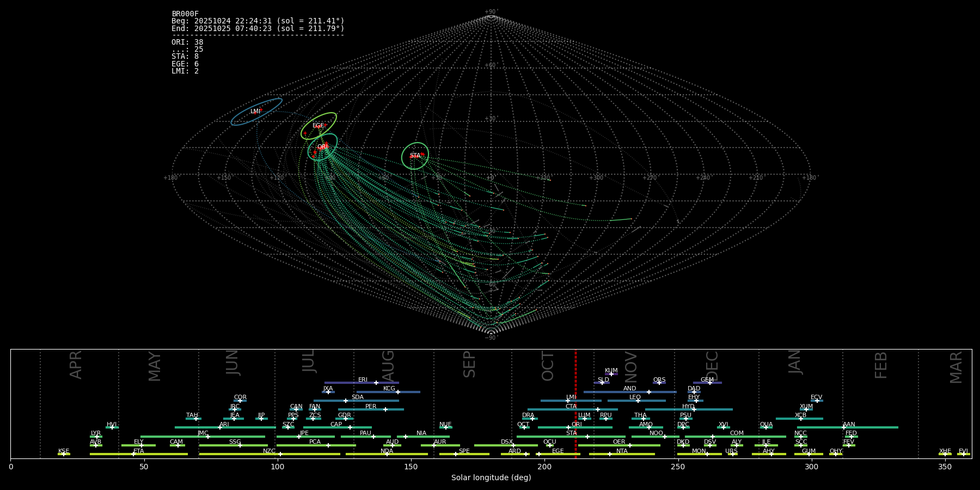Click the NTA shower label in timeline

pos(622,451)
